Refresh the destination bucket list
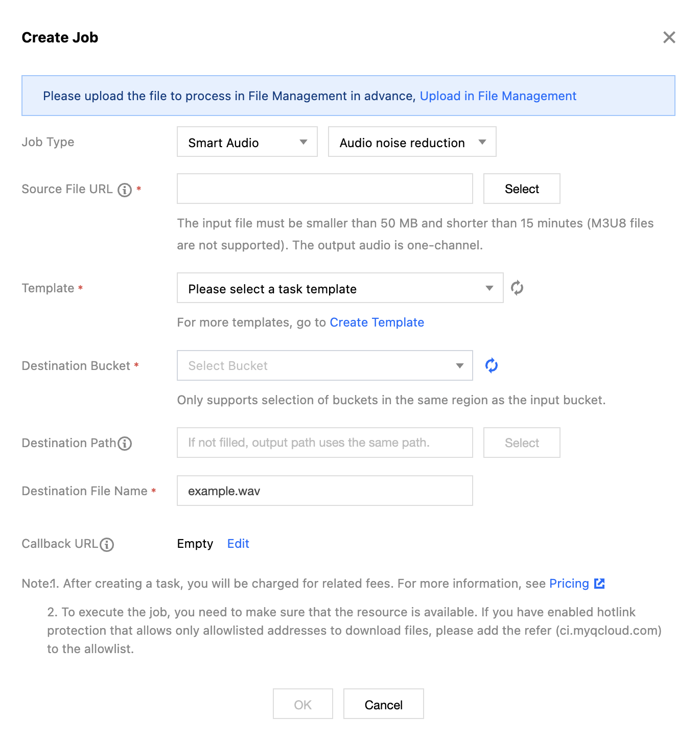The width and height of the screenshot is (700, 741). click(492, 366)
